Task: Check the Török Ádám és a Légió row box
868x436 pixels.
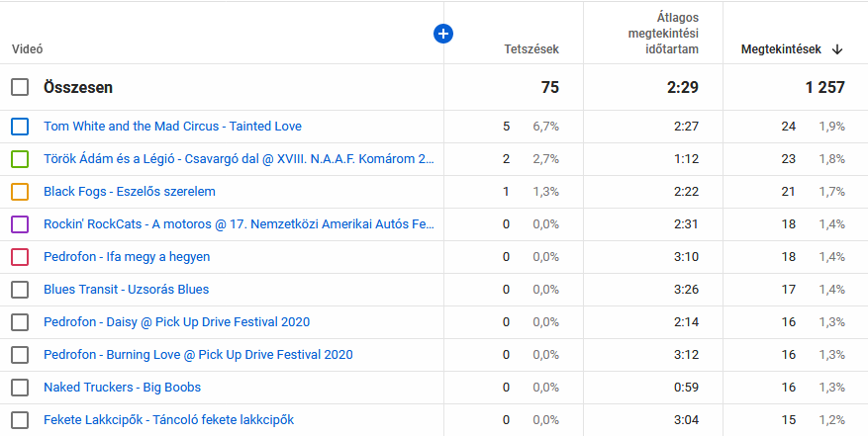Action: (20, 159)
